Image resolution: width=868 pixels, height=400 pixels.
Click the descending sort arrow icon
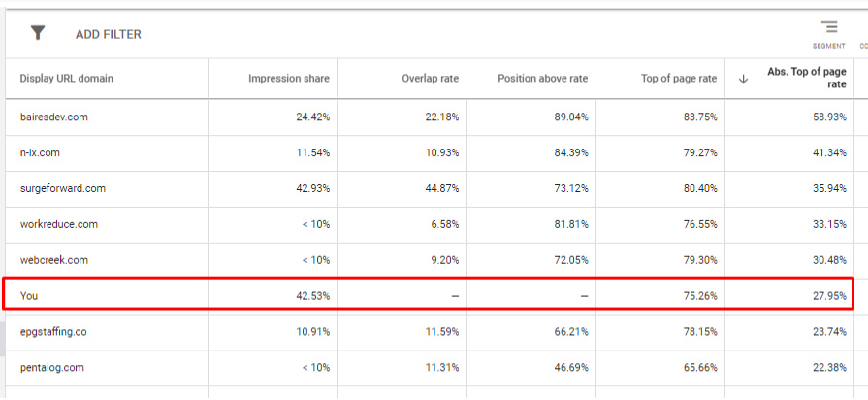tap(743, 79)
